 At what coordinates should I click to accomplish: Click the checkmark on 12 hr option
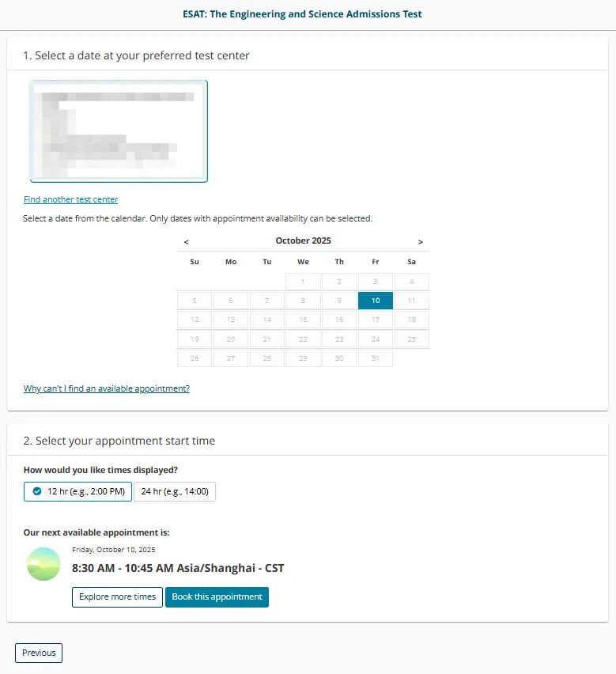(37, 491)
